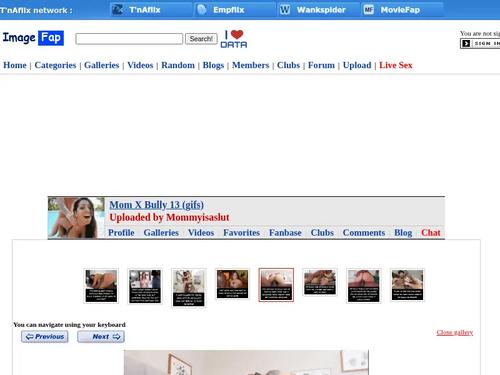This screenshot has height=375, width=500.
Task: Click the Close gallery link
Action: click(455, 332)
